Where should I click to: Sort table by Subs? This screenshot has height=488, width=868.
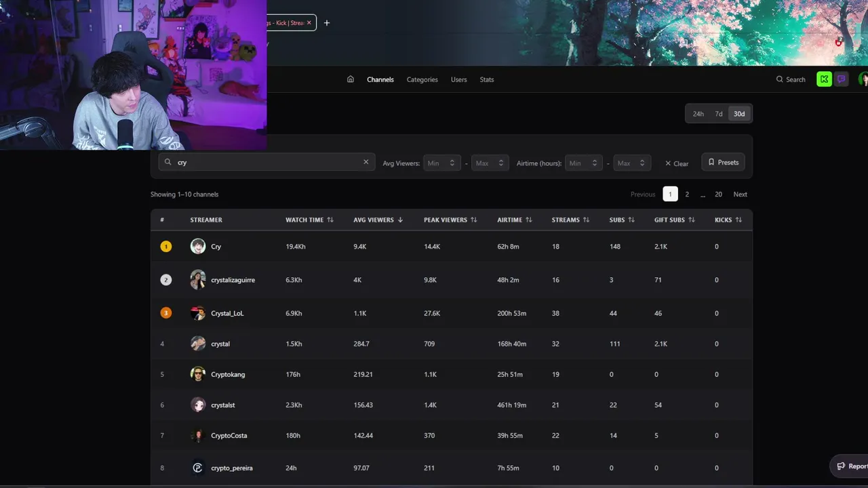622,220
